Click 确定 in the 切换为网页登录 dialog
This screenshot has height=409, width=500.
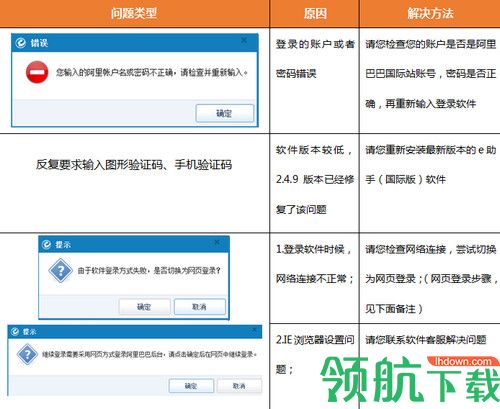point(144,307)
